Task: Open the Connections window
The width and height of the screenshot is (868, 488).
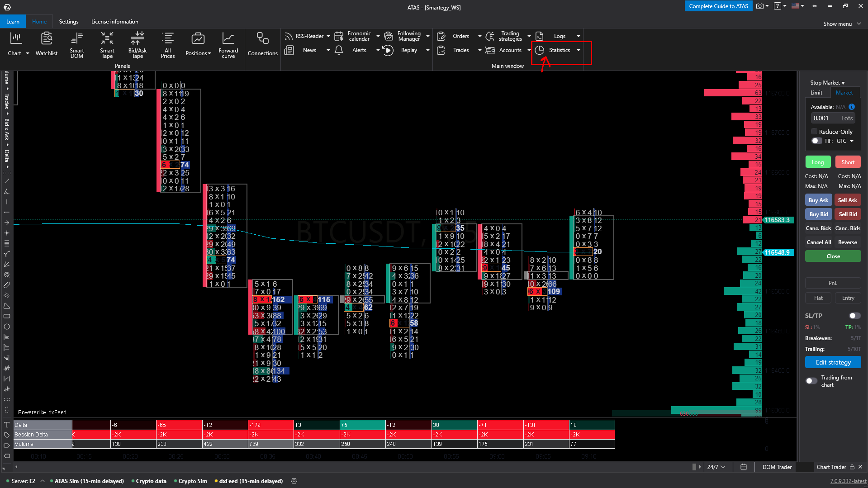Action: coord(262,44)
